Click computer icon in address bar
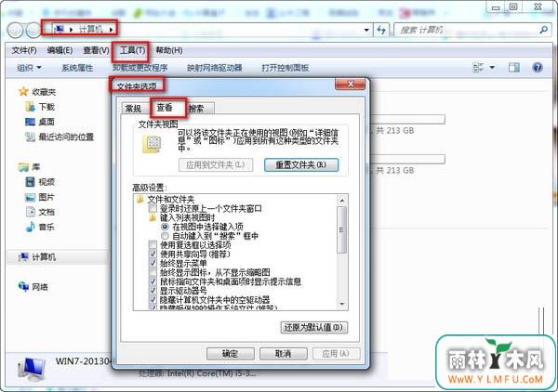 tap(60, 29)
